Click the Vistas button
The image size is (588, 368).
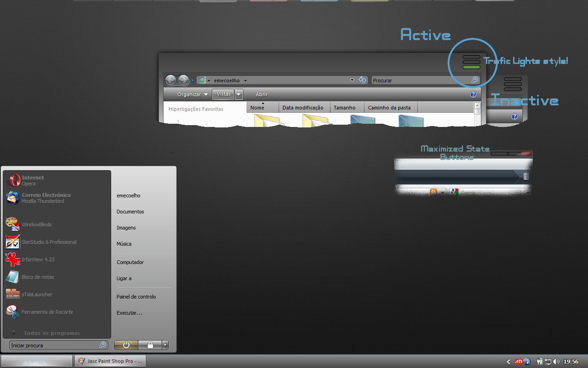point(224,94)
